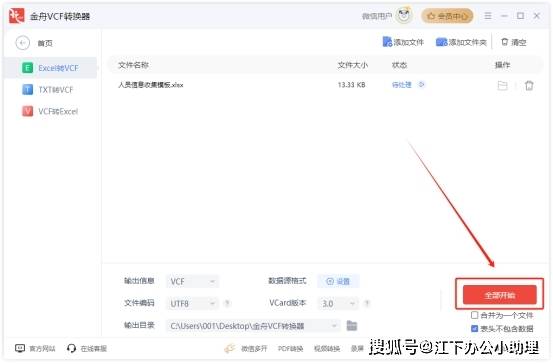Click the 录屏 link in bottom bar
The image size is (553, 364).
(357, 349)
